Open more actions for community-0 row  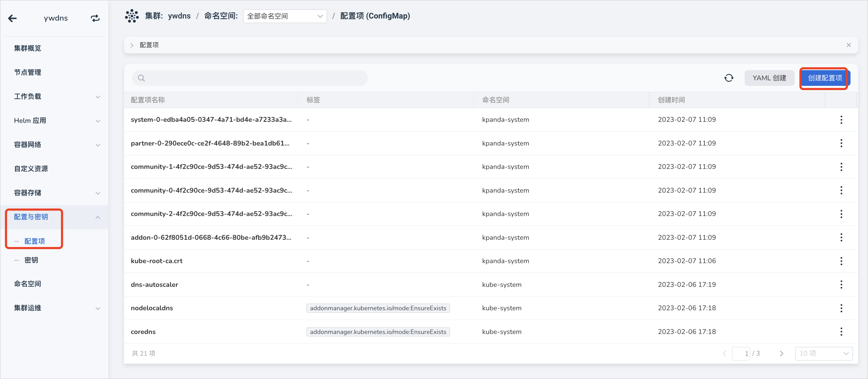click(x=841, y=190)
